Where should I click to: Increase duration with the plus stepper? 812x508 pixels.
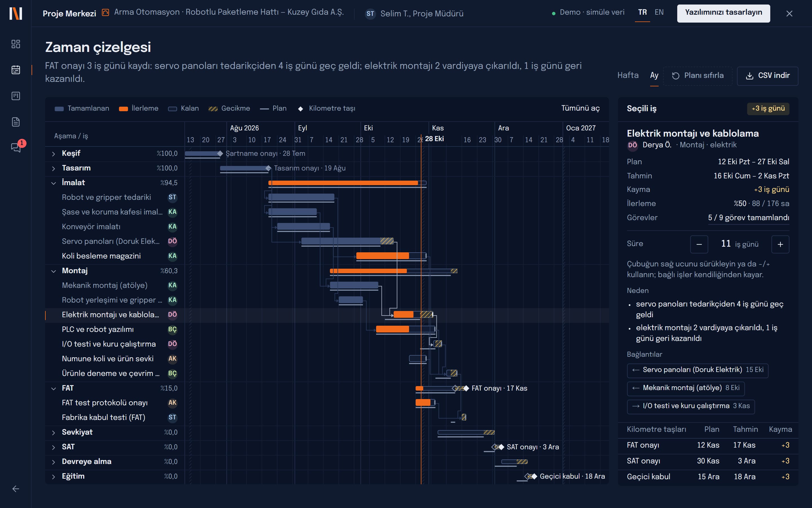(780, 244)
